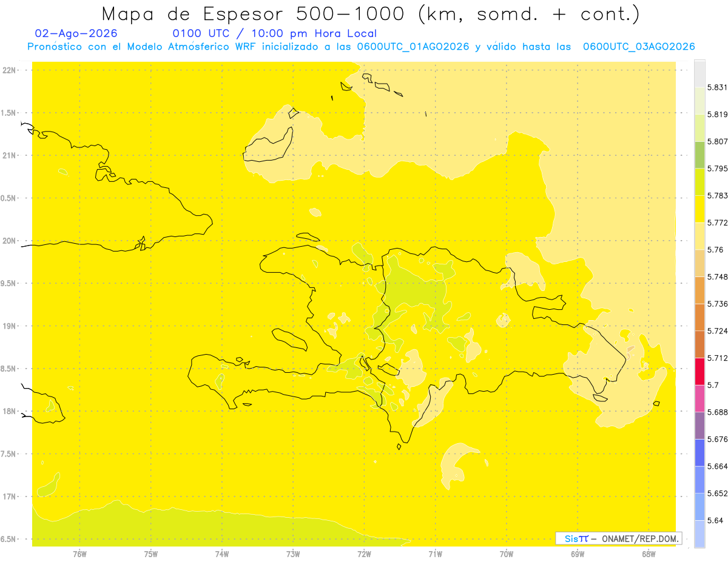Image resolution: width=728 pixels, height=562 pixels.
Task: Click the red swatch between 5.7 and 5.712
Action: (x=699, y=371)
